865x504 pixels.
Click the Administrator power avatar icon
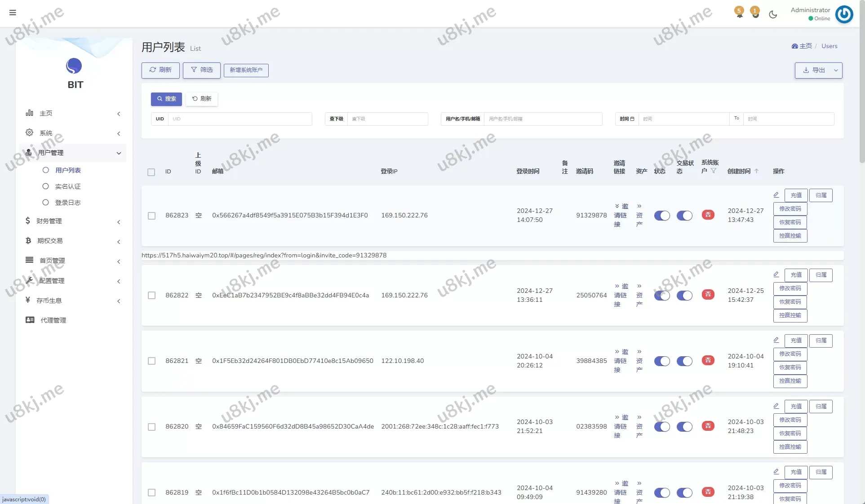point(844,14)
